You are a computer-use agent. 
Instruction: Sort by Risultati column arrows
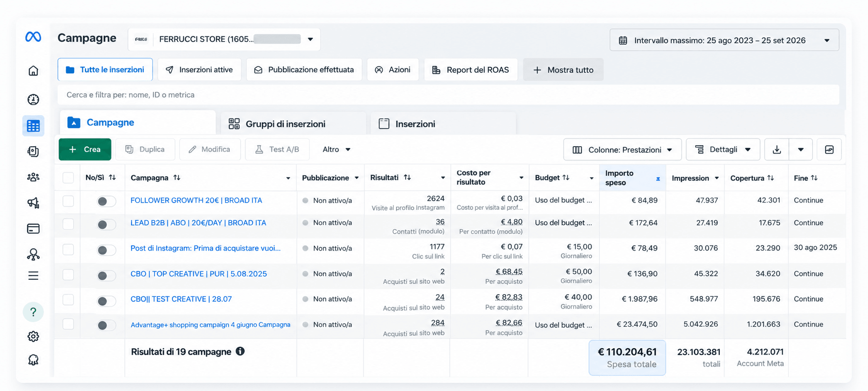(x=407, y=177)
